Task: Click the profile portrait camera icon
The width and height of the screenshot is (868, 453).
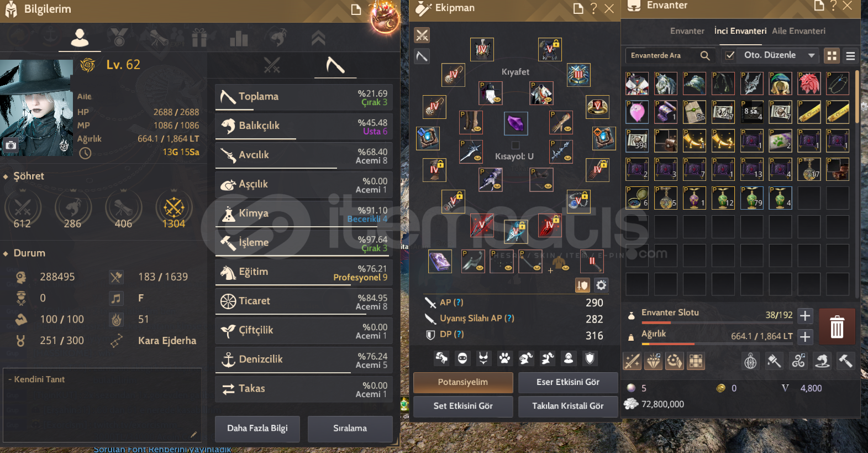Action: (10, 145)
